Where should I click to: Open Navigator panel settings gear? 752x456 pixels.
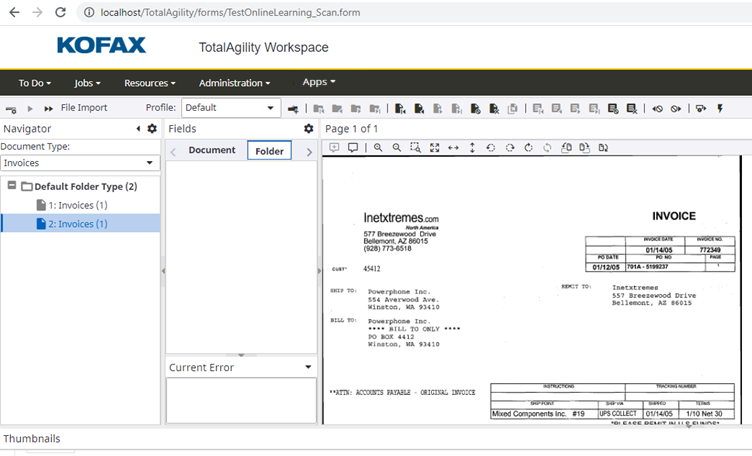(152, 129)
